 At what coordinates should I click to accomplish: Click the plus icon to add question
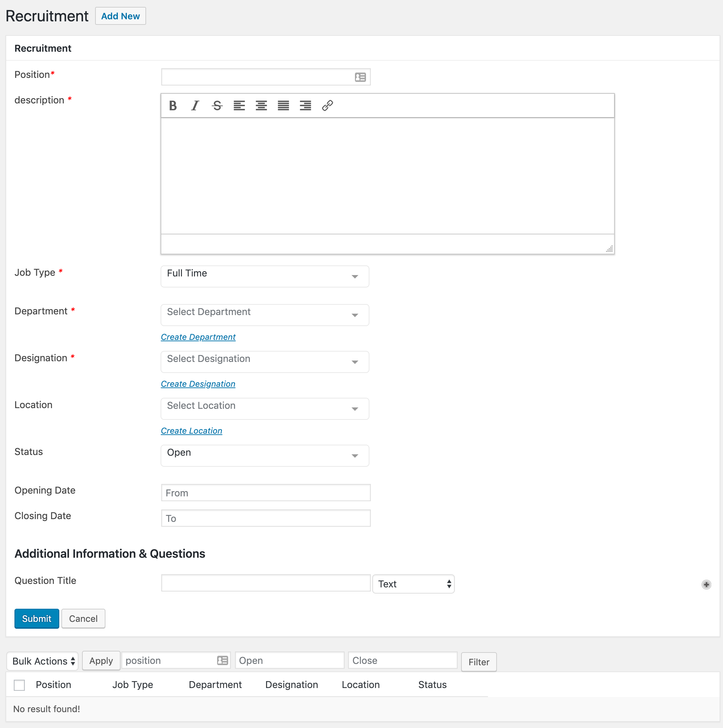click(706, 585)
